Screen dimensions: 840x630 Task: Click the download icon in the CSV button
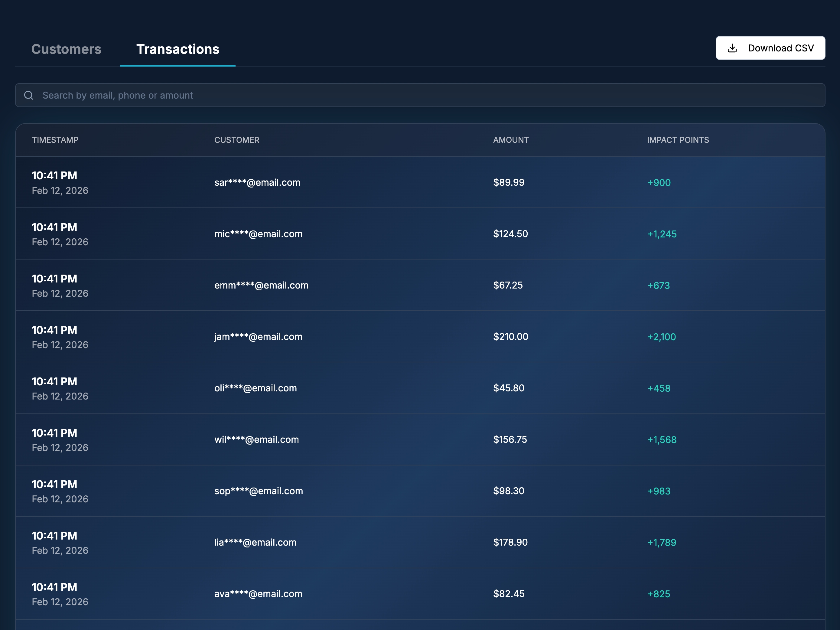coord(732,48)
